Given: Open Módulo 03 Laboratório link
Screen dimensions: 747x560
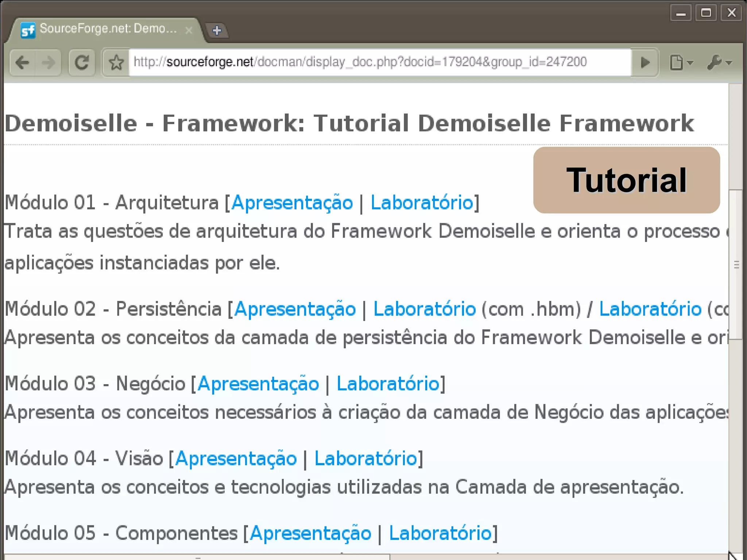Looking at the screenshot, I should coord(388,384).
